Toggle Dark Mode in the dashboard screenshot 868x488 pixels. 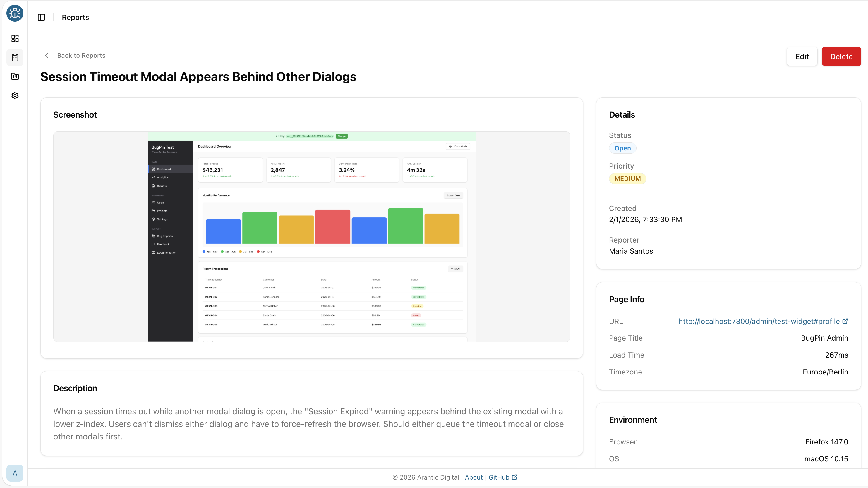tap(458, 146)
